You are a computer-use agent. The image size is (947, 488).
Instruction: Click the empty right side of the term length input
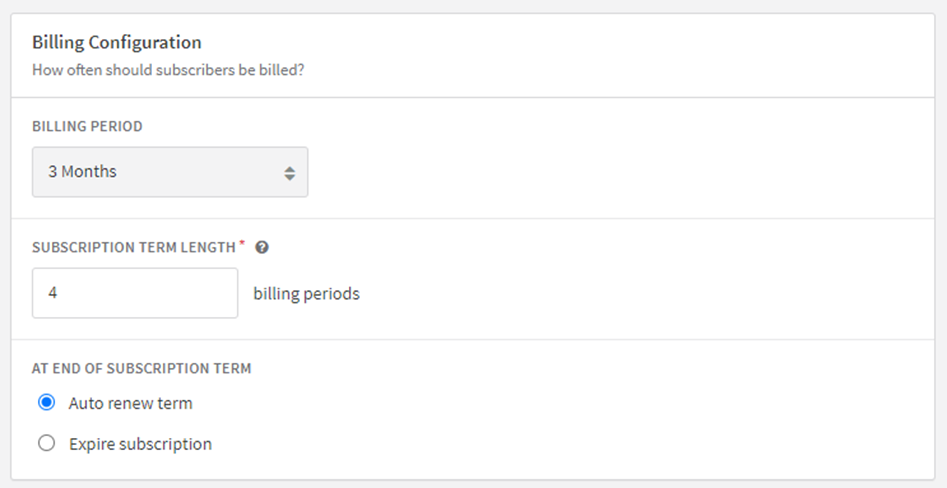(x=181, y=293)
